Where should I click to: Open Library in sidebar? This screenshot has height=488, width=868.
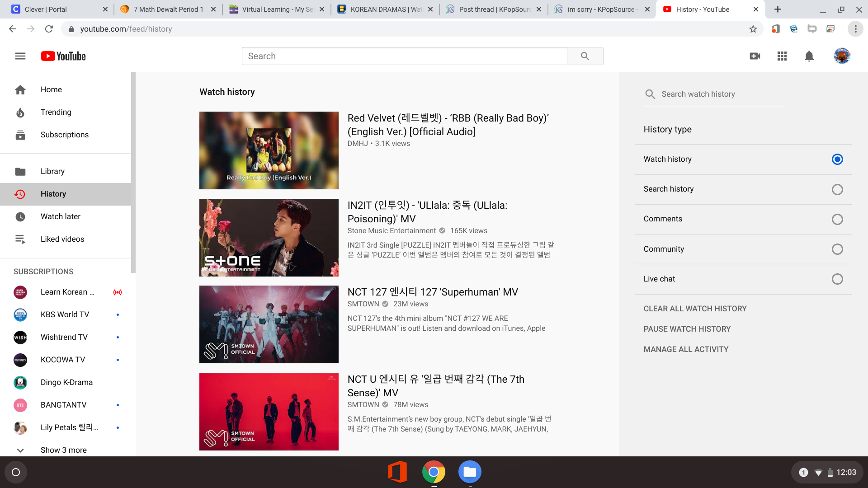point(66,171)
